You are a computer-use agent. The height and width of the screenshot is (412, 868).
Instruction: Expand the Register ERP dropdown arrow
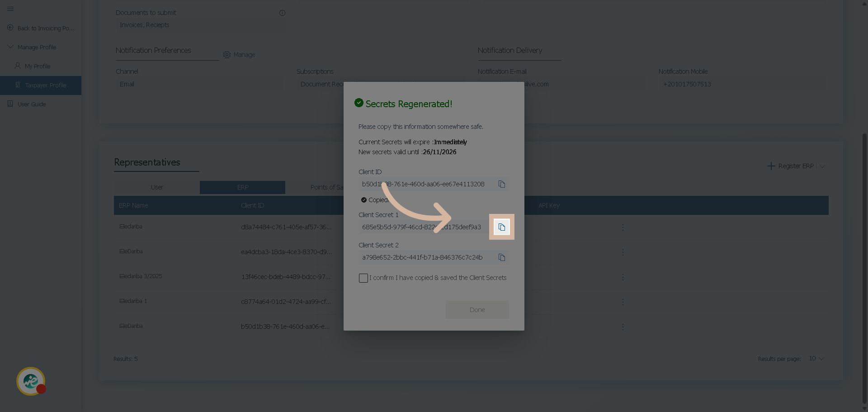[822, 166]
